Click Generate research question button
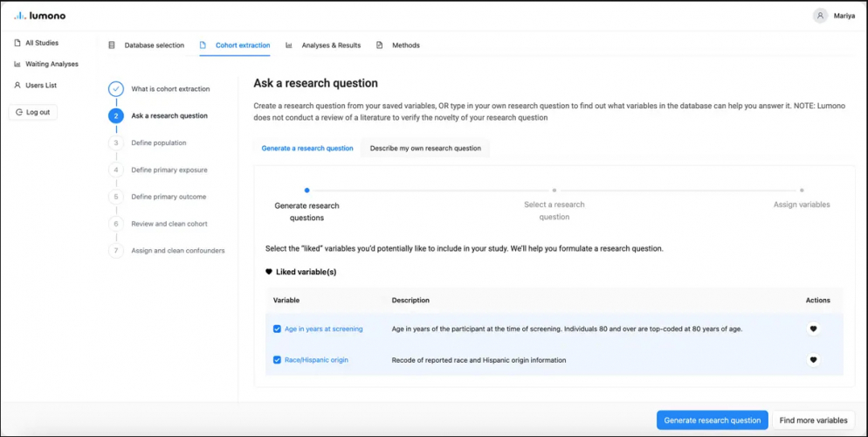 (x=712, y=420)
